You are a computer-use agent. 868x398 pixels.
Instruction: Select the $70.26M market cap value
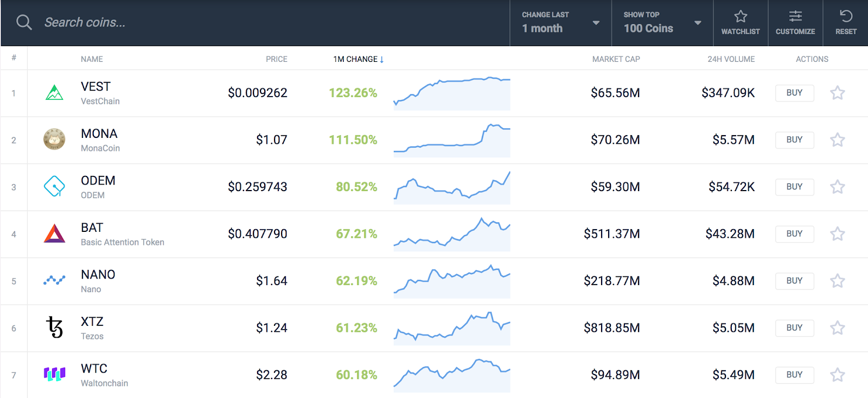point(615,140)
